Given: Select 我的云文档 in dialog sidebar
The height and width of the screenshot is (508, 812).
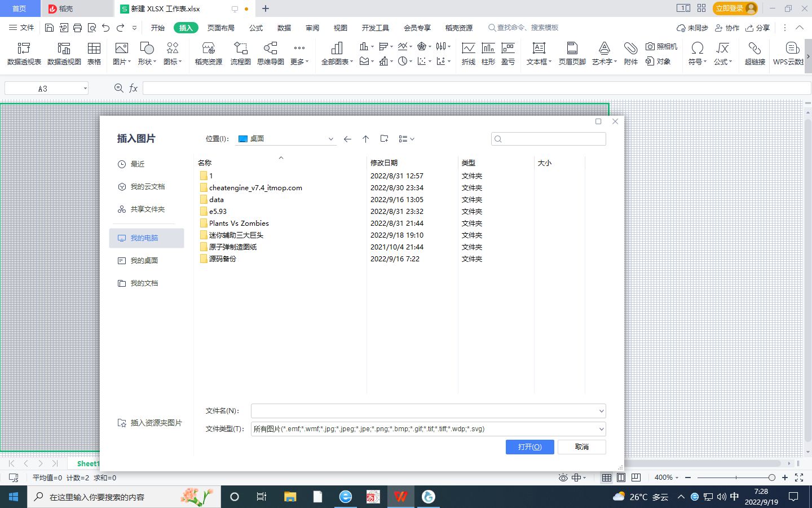Looking at the screenshot, I should click(147, 187).
